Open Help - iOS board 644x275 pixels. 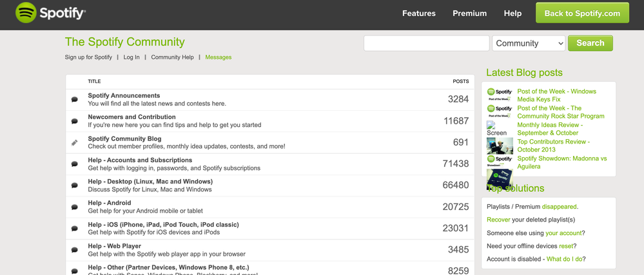tap(164, 225)
